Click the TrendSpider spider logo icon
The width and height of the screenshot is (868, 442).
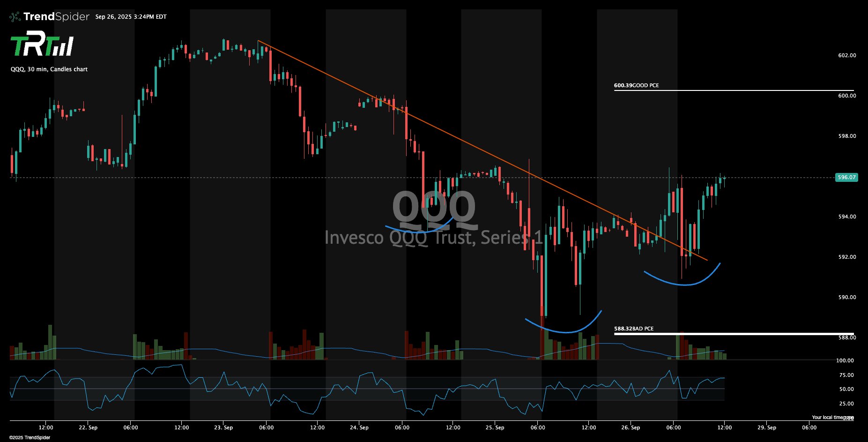(15, 17)
